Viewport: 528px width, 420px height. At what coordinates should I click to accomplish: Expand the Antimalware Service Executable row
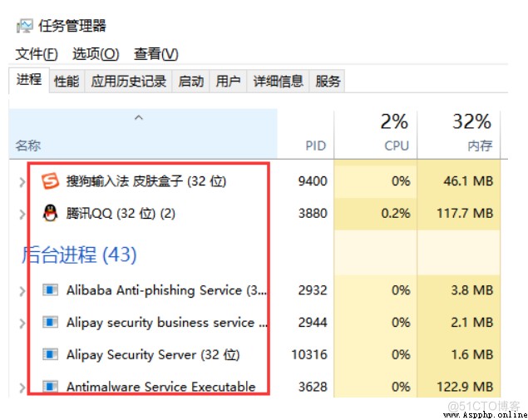coord(22,388)
